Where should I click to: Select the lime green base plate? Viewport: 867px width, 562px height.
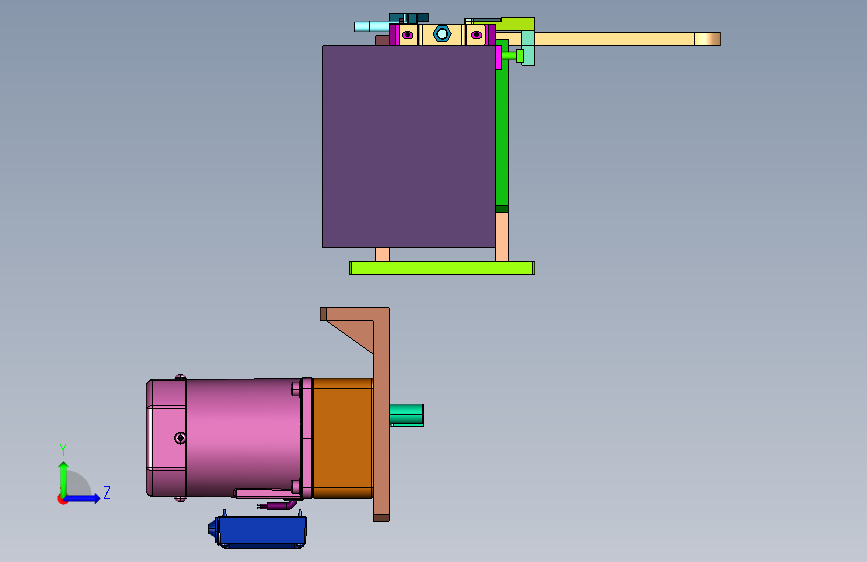(442, 268)
